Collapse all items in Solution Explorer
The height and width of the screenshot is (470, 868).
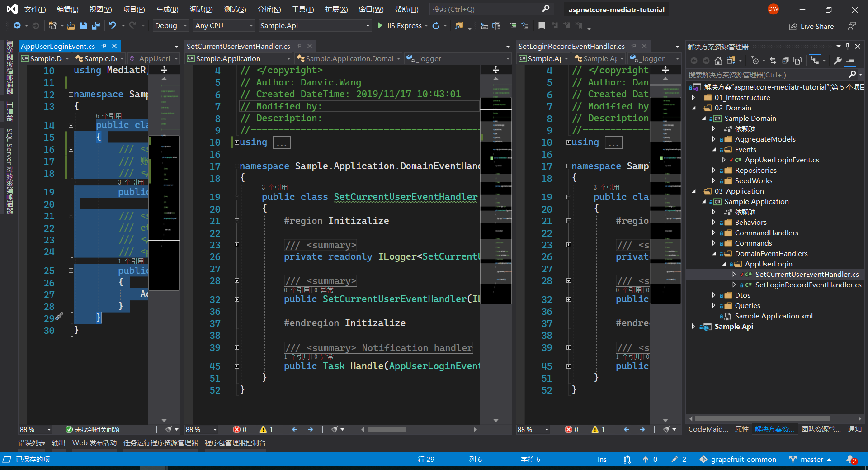pos(785,61)
